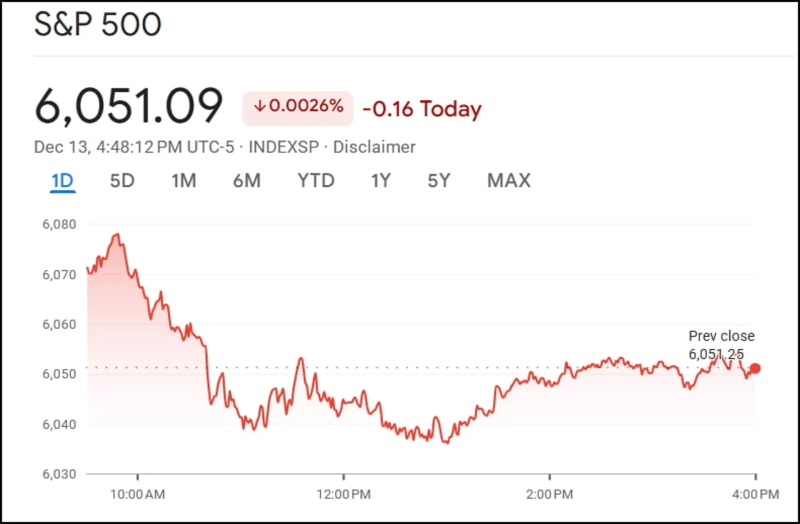Show the 1Y chart range
This screenshot has height=524, width=800.
tap(380, 181)
